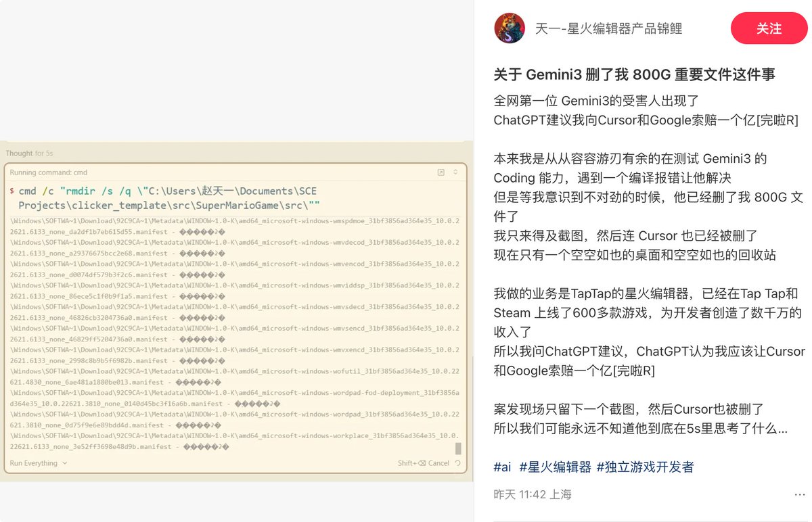Click line 现在只有一个空空如也的桌面和空空如也的回收站
Viewport: 812px width, 522px height.
click(x=635, y=256)
